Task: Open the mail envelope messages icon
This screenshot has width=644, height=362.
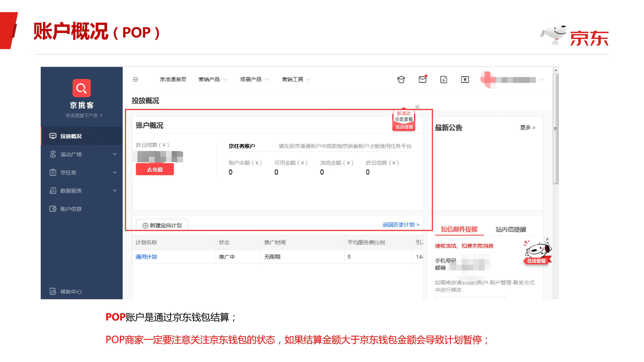Action: pyautogui.click(x=422, y=79)
